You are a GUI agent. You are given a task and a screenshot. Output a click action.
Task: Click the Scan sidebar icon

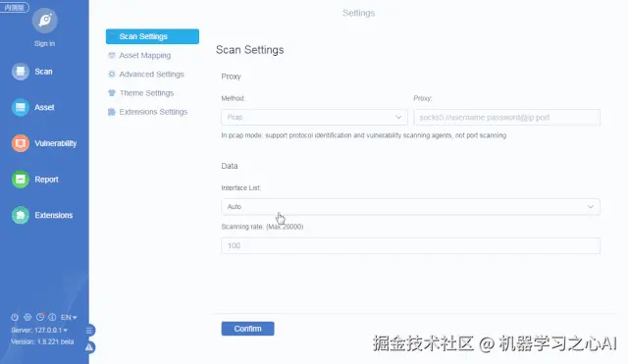coord(20,72)
